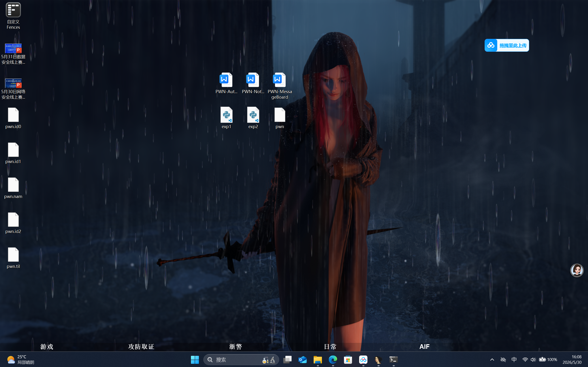Select the 5月31日数据安全线上赛 presentation file
This screenshot has height=367, width=588.
click(13, 54)
